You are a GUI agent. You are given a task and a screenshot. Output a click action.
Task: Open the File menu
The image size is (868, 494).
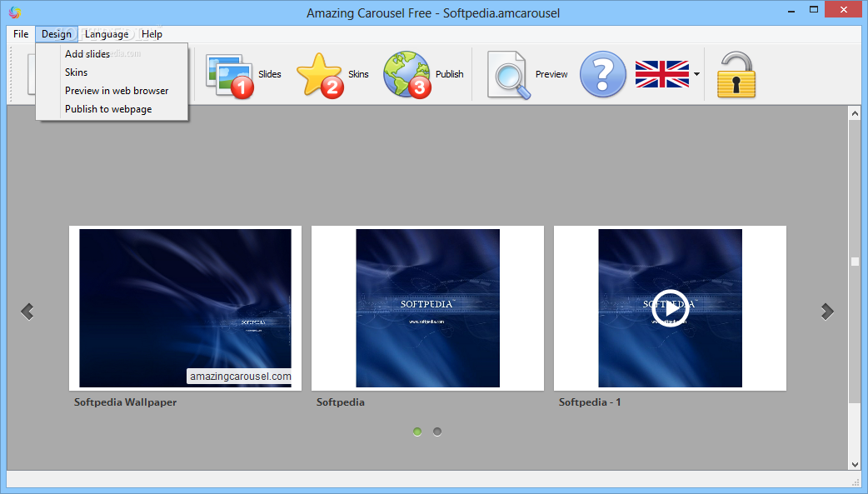pyautogui.click(x=21, y=34)
